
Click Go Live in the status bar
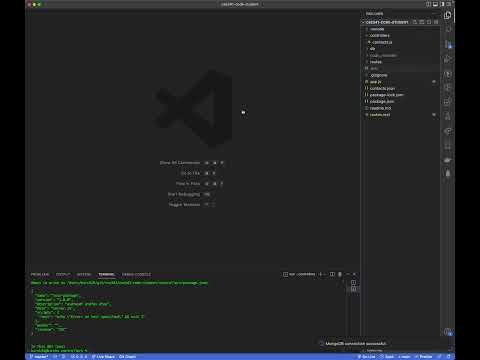(x=366, y=357)
